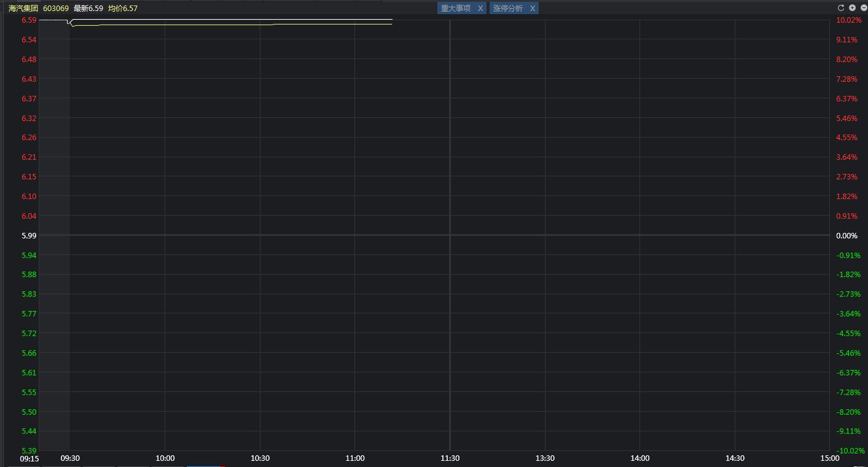Click the average price 均价6.57

[123, 8]
